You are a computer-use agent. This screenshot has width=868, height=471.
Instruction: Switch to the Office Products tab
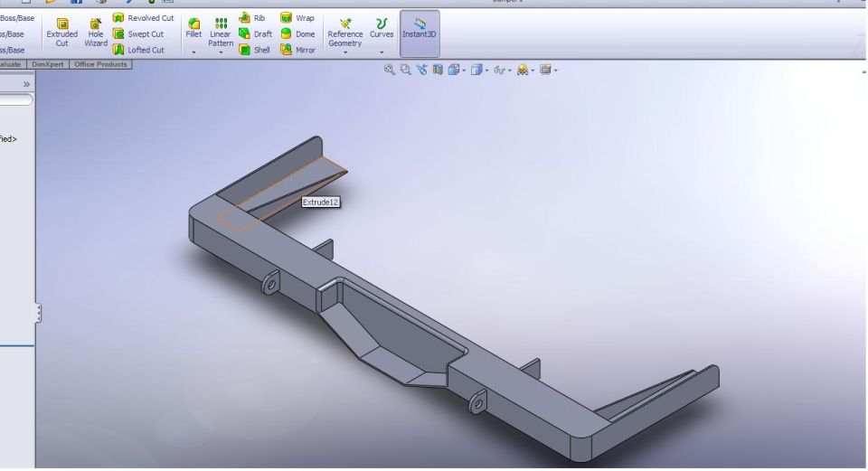click(x=100, y=65)
